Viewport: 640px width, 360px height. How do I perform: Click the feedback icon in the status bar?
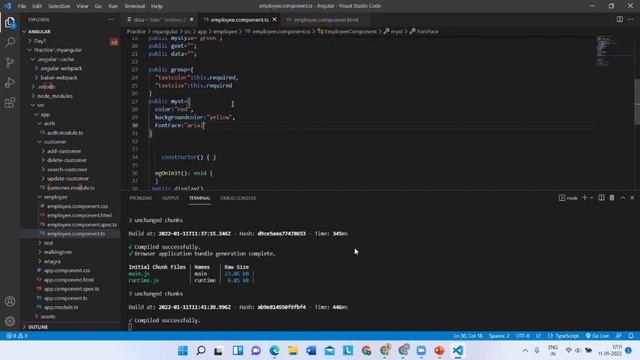[x=619, y=336]
